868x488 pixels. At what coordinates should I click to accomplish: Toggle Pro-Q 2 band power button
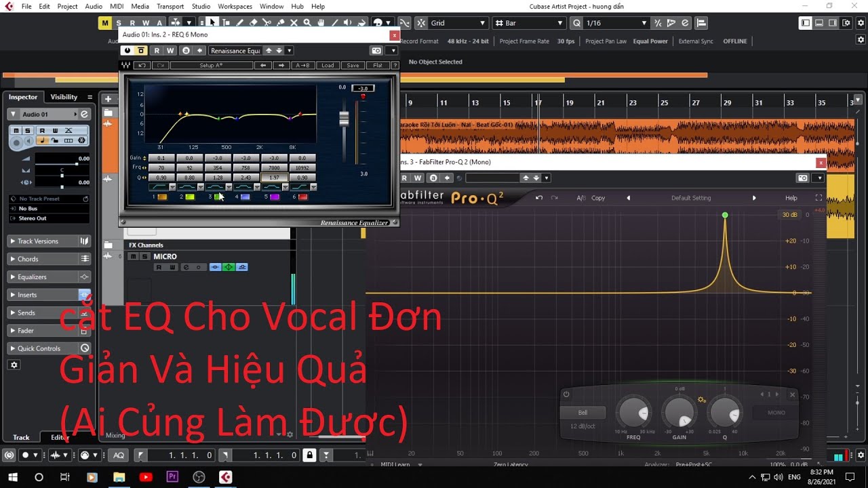pos(566,394)
